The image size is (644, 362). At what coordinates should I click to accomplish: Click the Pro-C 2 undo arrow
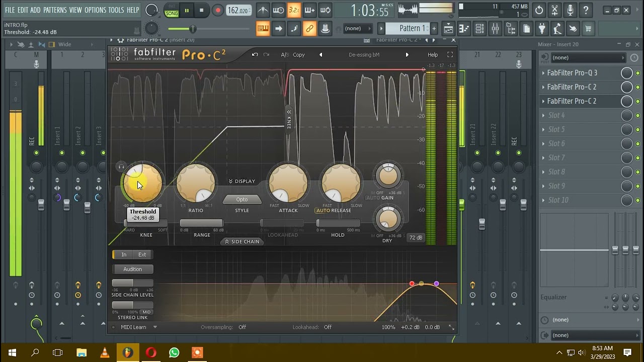tap(255, 54)
